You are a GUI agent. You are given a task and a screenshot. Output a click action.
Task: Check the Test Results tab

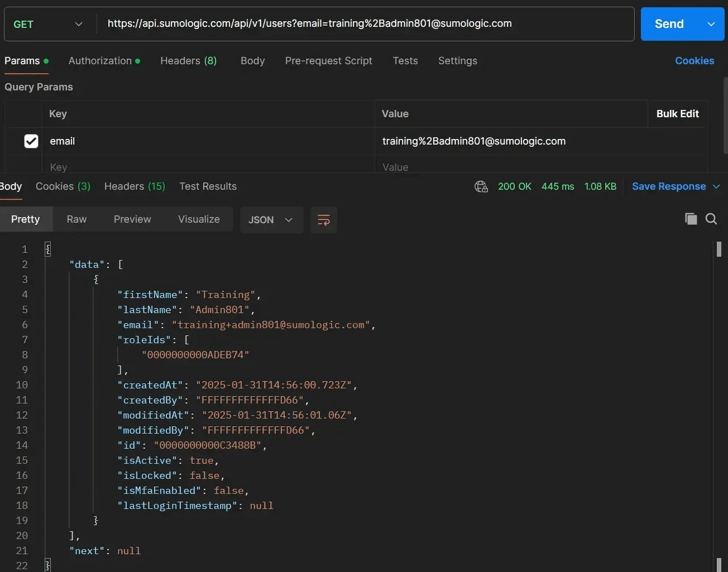tap(208, 186)
